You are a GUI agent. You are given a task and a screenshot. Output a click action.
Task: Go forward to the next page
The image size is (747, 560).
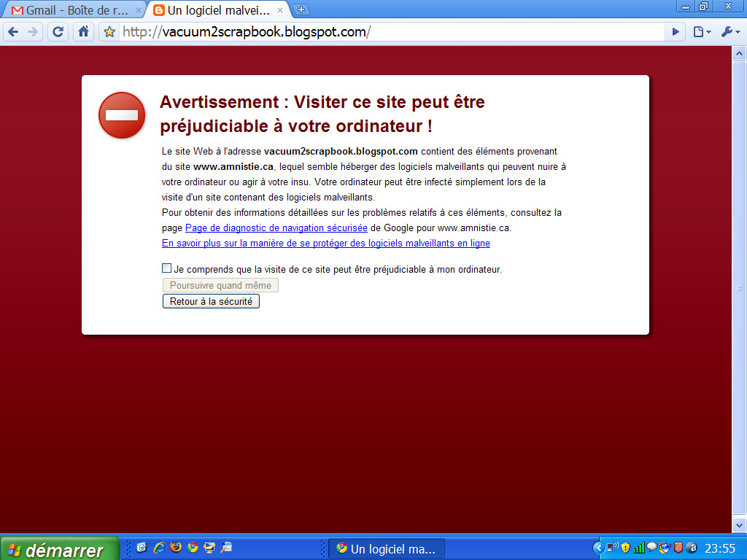pyautogui.click(x=34, y=31)
